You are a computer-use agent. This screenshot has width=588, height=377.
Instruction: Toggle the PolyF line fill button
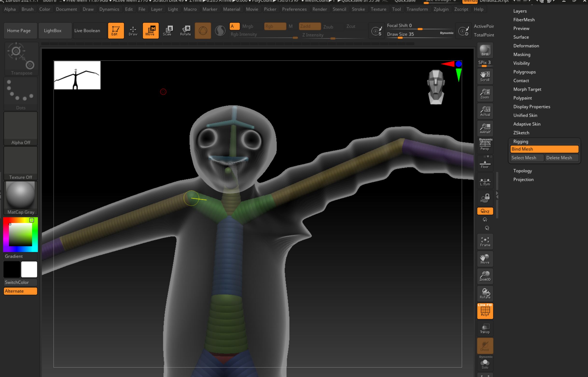tap(485, 311)
